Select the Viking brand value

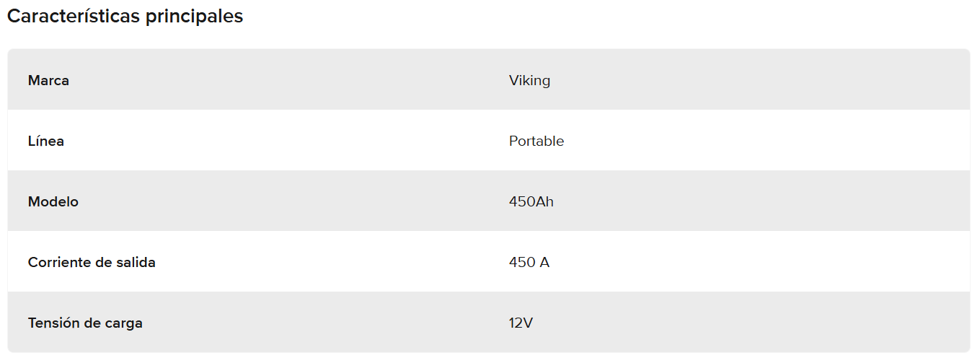(x=529, y=81)
